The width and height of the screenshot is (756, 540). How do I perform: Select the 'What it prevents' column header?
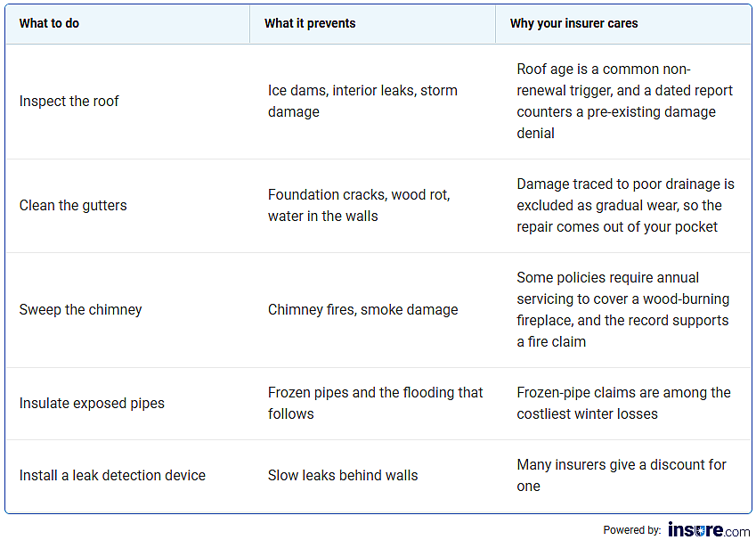tap(373, 24)
